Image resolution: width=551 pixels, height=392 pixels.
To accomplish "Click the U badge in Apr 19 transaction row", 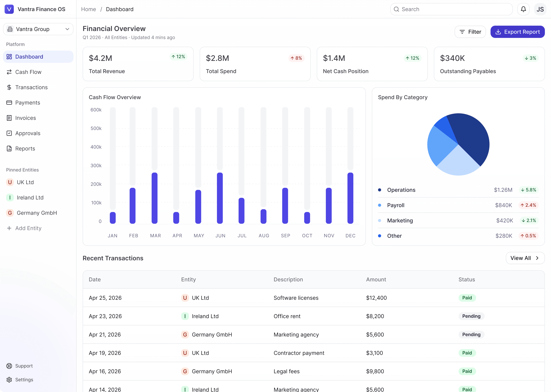I will click(185, 353).
